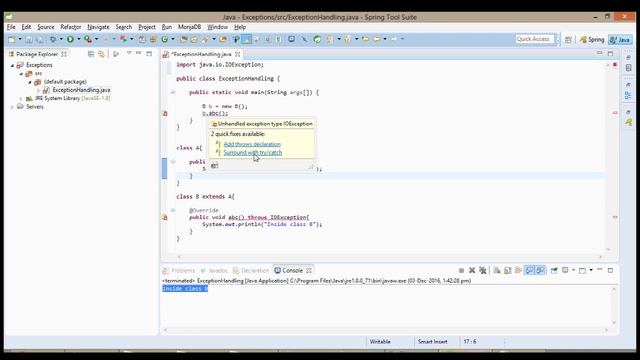The width and height of the screenshot is (640, 360).
Task: Clear the Console output icon
Action: [497, 271]
